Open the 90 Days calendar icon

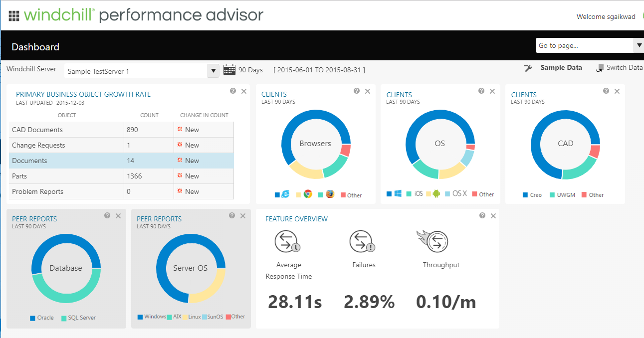pyautogui.click(x=229, y=69)
